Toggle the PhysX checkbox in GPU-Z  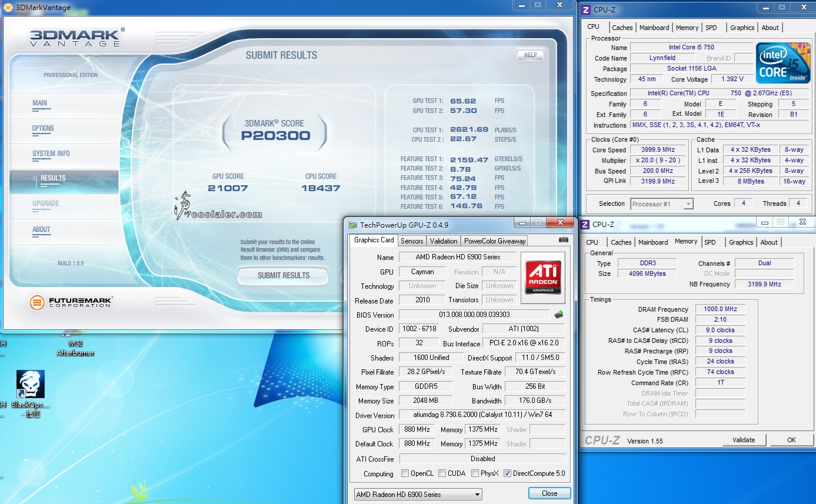475,473
